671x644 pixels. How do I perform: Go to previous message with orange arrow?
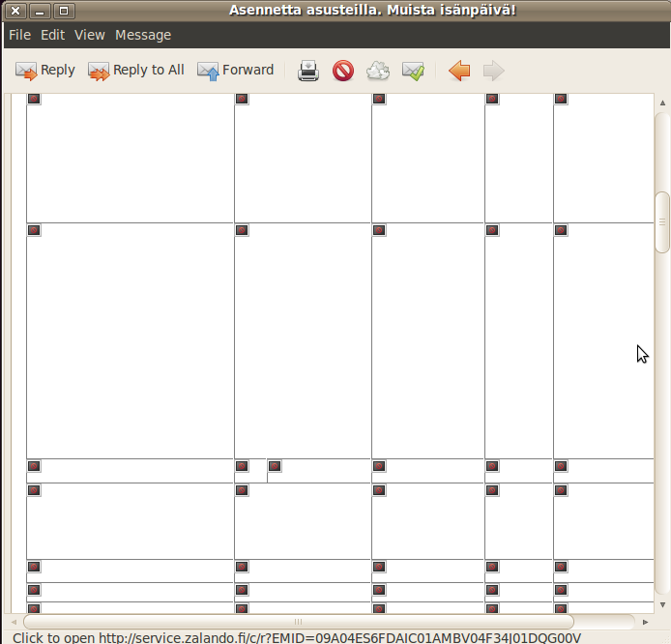coord(459,71)
